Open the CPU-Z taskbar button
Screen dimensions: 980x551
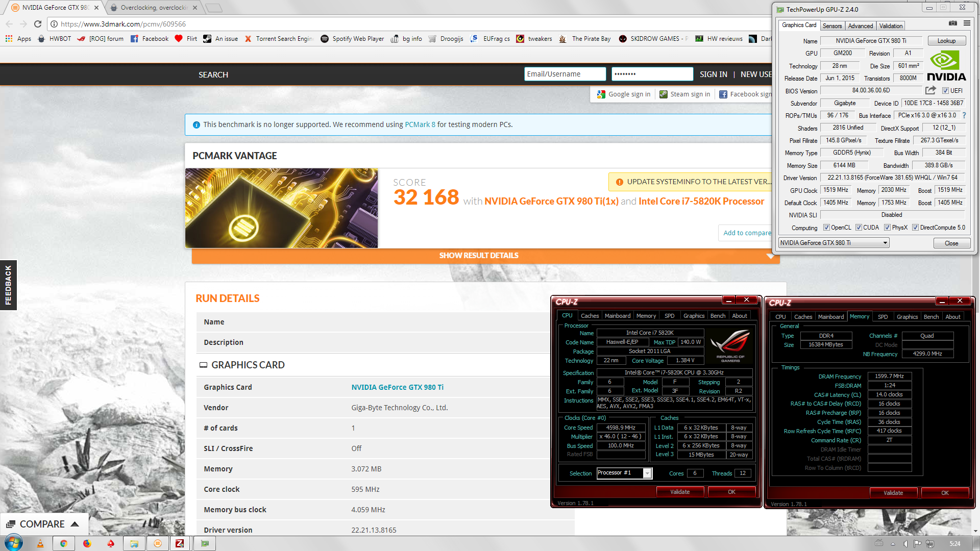(180, 544)
